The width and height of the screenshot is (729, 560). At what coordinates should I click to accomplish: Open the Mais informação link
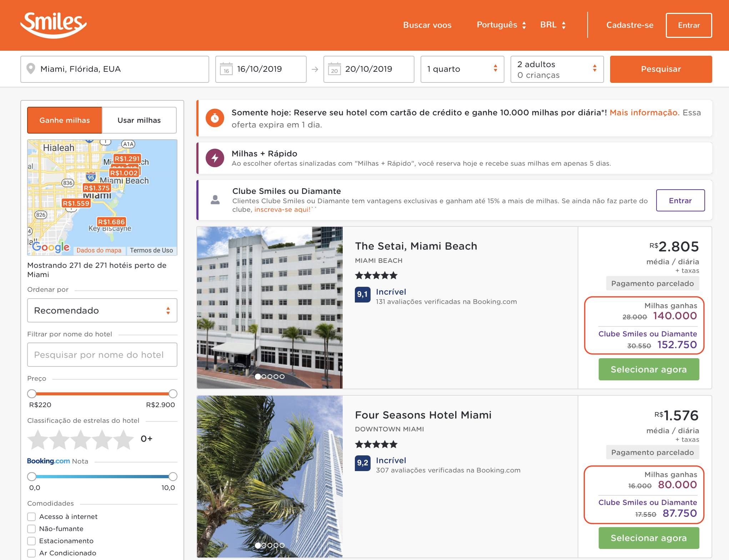(x=644, y=112)
